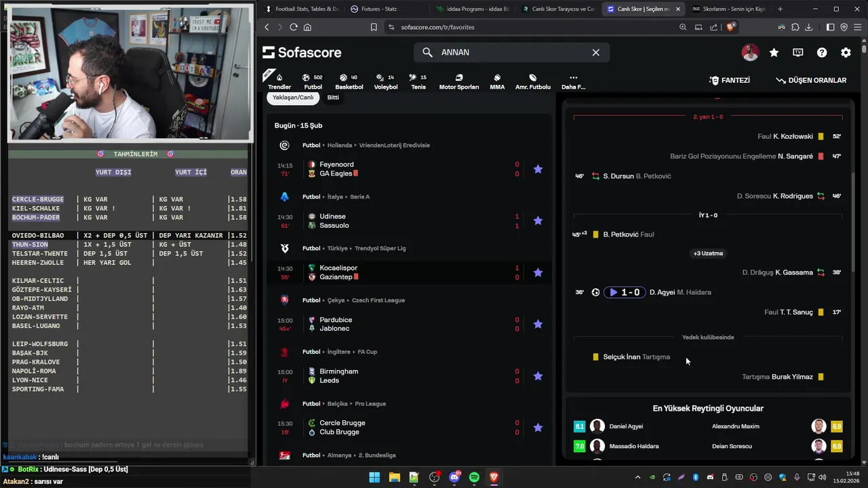Unfavorite the Kocaelispor vs Gaziantep match
This screenshot has height=488, width=868.
tap(538, 272)
